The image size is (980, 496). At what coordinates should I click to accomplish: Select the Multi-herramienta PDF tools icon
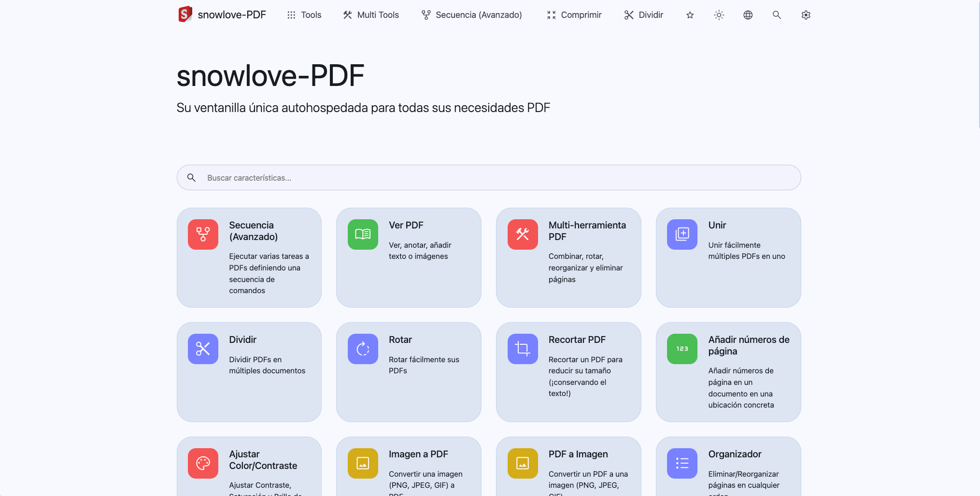click(523, 234)
